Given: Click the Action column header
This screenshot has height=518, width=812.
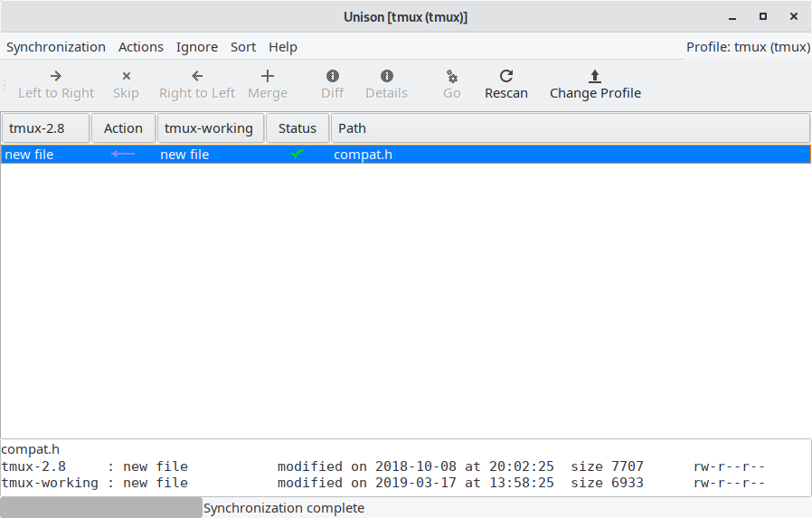Looking at the screenshot, I should pyautogui.click(x=123, y=127).
